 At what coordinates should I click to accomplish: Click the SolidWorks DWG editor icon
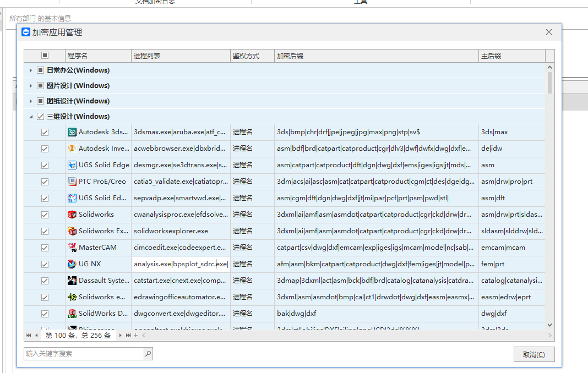point(72,314)
